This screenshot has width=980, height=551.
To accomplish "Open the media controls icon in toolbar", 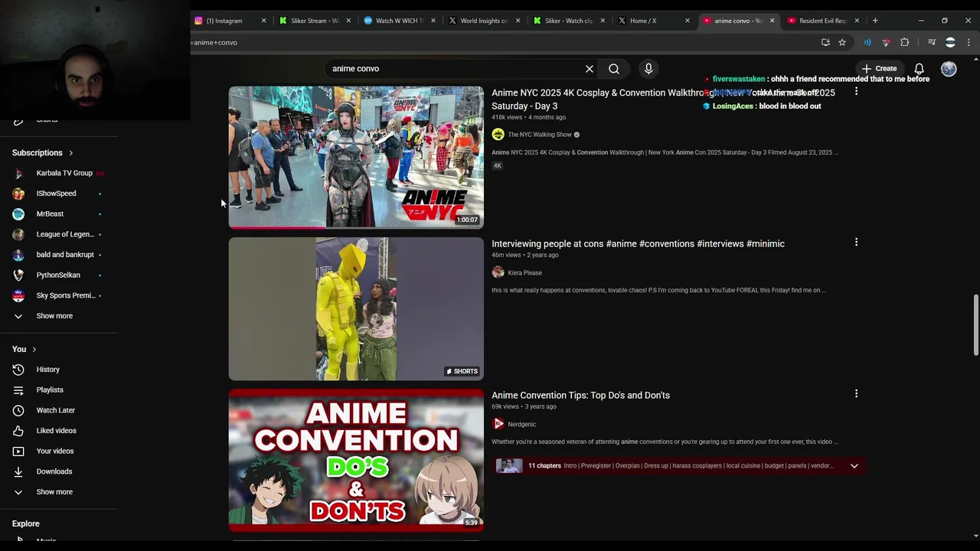I will [x=932, y=42].
